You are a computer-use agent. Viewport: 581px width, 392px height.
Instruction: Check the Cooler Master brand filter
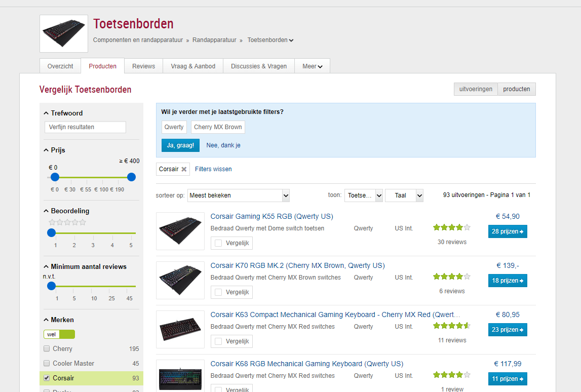tap(47, 364)
